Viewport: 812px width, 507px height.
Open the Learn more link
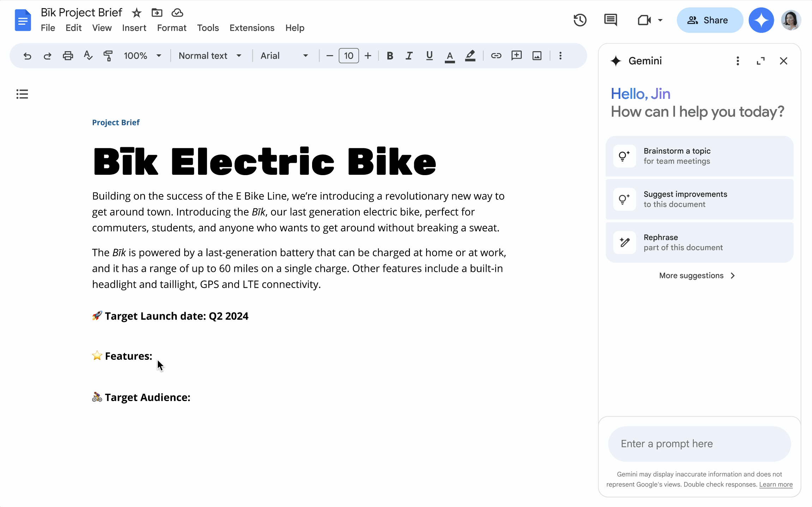tap(776, 484)
